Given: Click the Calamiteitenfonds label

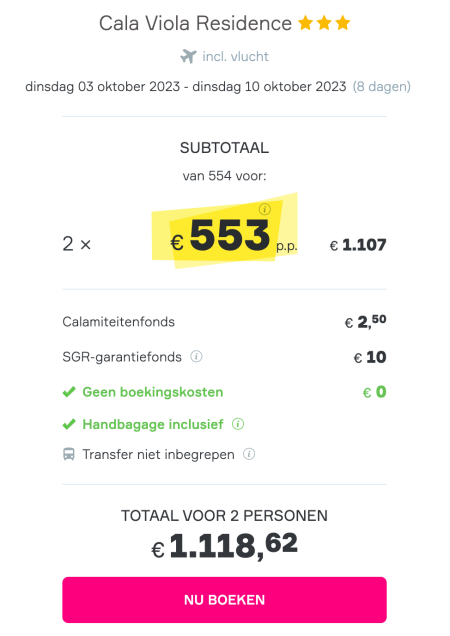Looking at the screenshot, I should 118,322.
